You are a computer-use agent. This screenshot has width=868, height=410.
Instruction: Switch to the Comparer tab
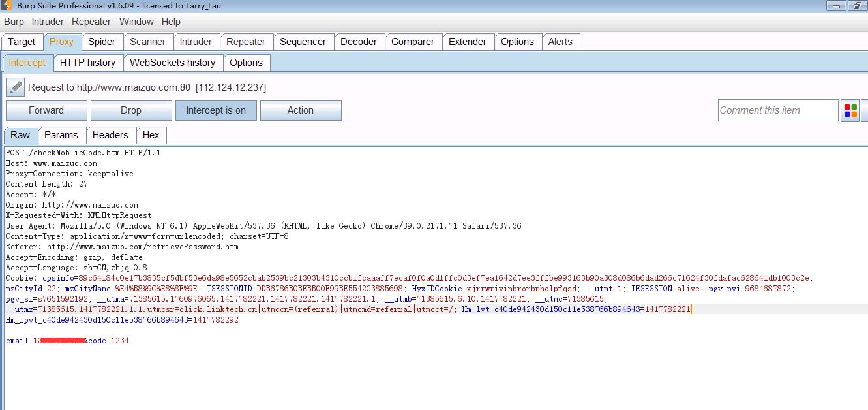[x=413, y=42]
